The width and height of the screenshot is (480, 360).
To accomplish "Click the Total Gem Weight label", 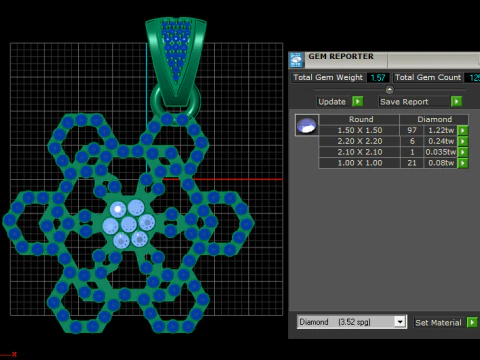I will (x=328, y=78).
